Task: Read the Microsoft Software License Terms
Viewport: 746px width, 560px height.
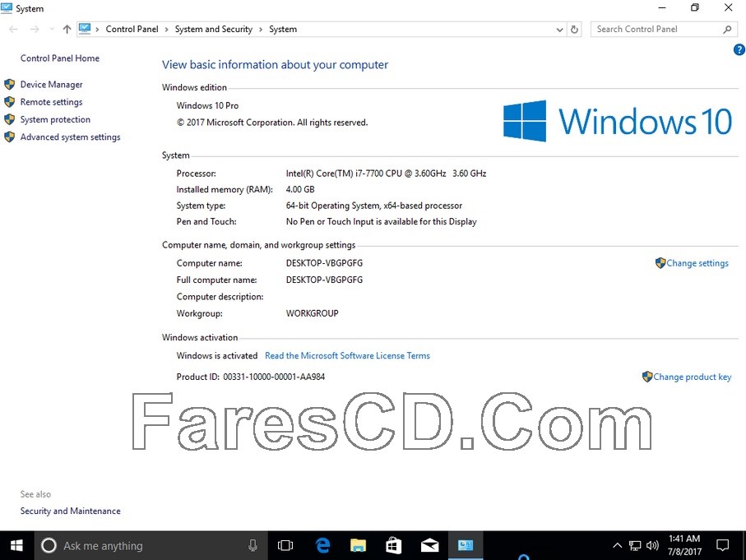Action: click(347, 355)
